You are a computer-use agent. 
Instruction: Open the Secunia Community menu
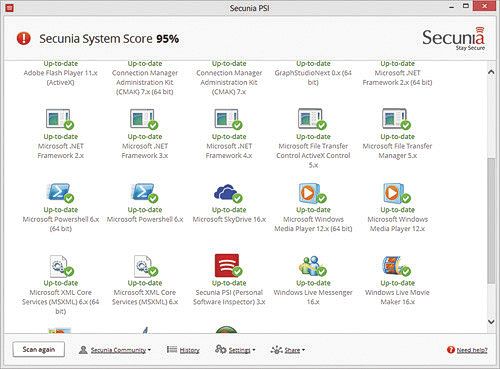click(x=118, y=350)
